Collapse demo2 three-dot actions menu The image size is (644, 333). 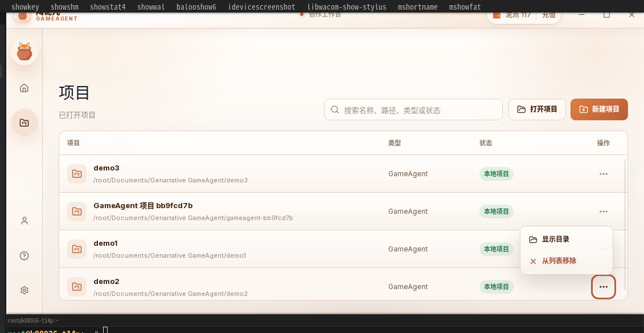click(x=604, y=287)
